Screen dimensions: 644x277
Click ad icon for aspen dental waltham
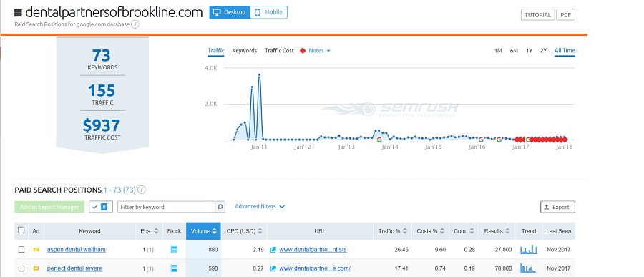(36, 250)
